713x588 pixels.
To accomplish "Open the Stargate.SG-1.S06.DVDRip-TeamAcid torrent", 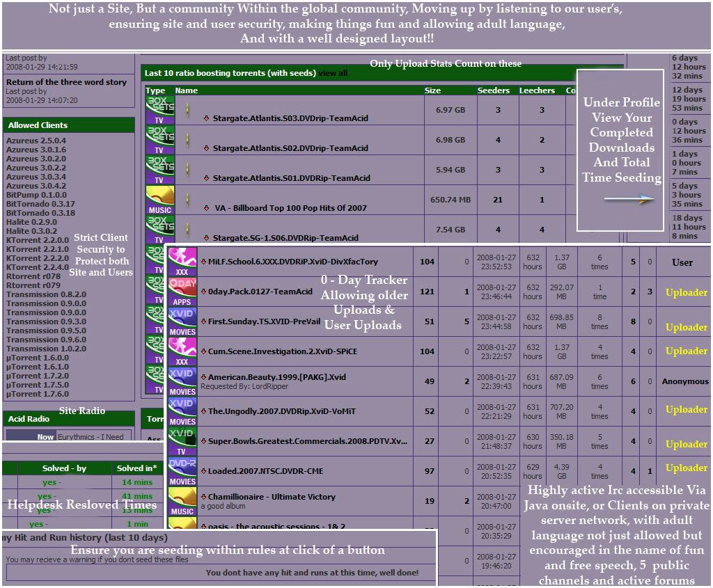I will (285, 238).
